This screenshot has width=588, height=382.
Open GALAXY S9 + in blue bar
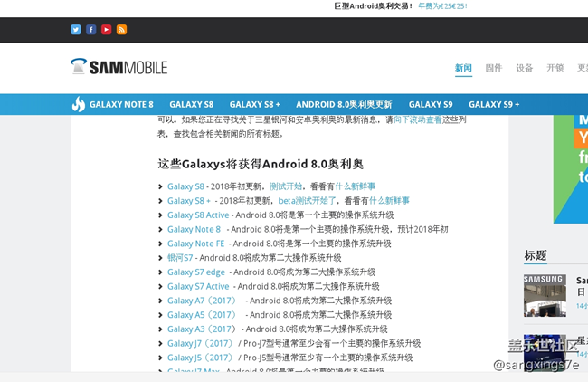point(494,105)
